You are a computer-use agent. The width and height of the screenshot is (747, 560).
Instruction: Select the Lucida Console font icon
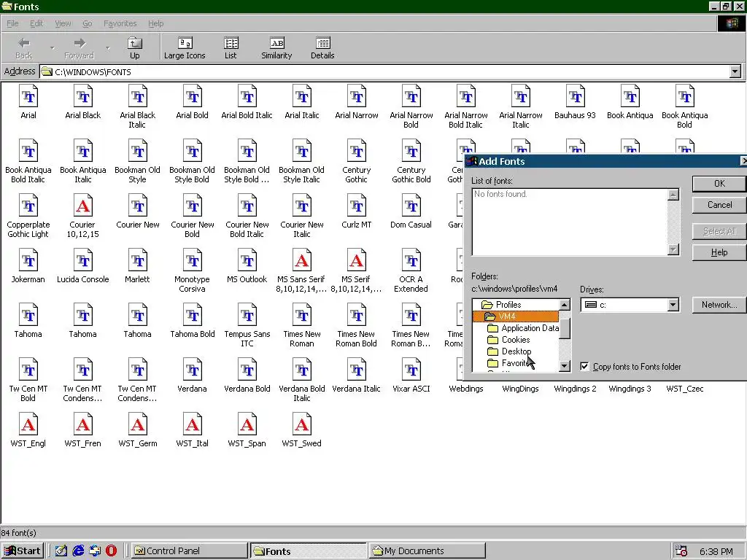[83, 260]
